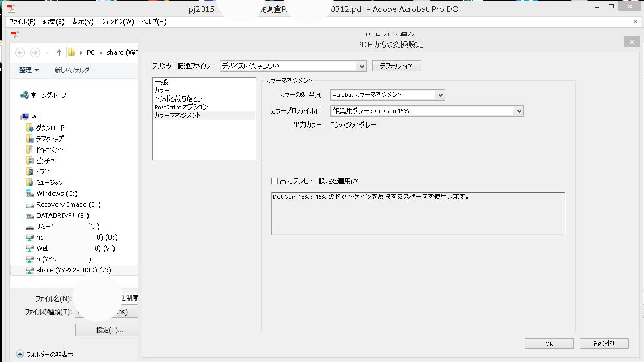This screenshot has height=362, width=644.
Task: Collapse the folder pane with フォルダーの非表示
Action: 45,354
